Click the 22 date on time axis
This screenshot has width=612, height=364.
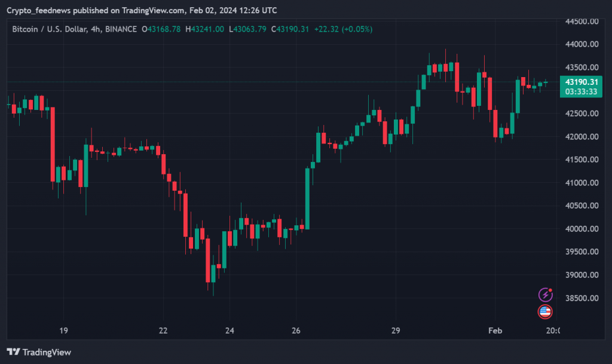(x=163, y=331)
